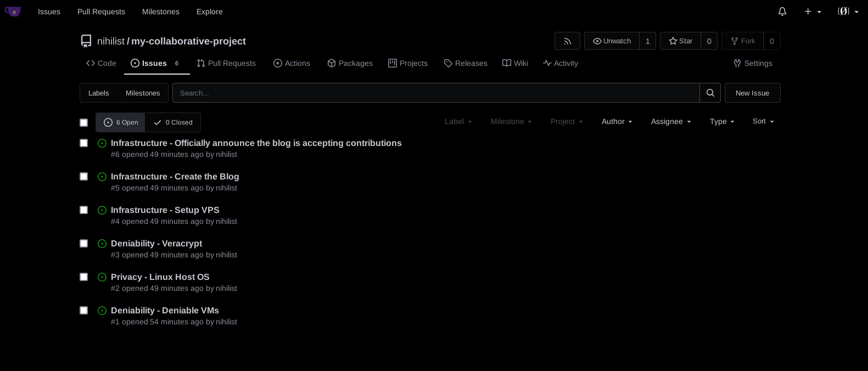Check the select-all issues checkbox
Image resolution: width=868 pixels, height=371 pixels.
click(x=83, y=122)
